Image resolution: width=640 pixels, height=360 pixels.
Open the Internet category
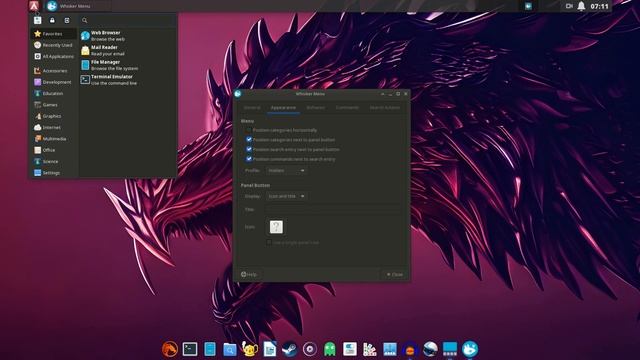point(53,127)
